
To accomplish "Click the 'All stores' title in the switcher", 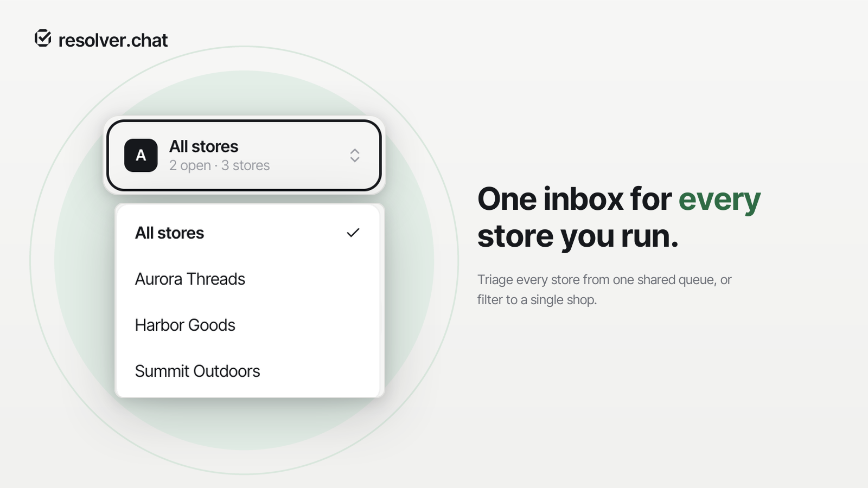I will [x=203, y=146].
